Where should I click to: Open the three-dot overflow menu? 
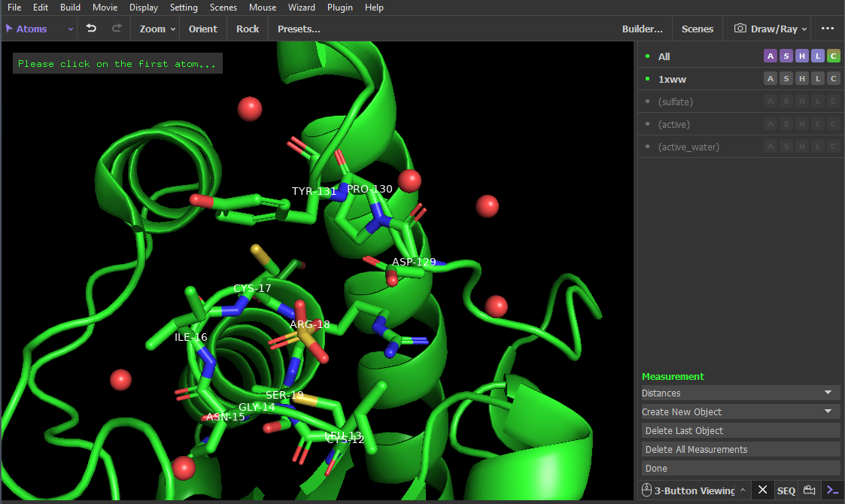828,29
